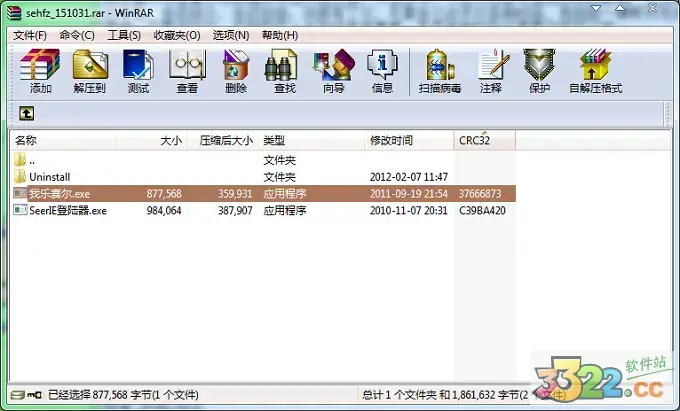Screen dimensions: 680x411
Task: Click the status text 已经选择 877,568 字节
Action: [x=123, y=395]
